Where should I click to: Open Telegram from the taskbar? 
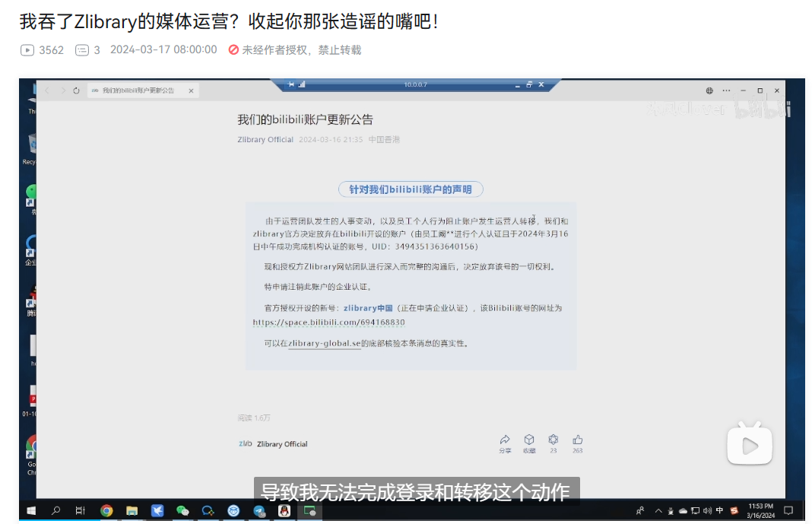pyautogui.click(x=259, y=511)
